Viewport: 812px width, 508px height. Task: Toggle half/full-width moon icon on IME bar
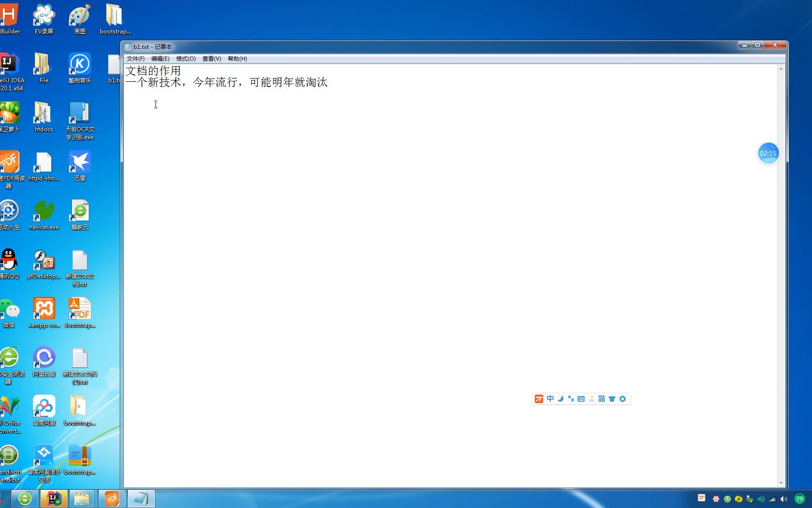coord(560,399)
